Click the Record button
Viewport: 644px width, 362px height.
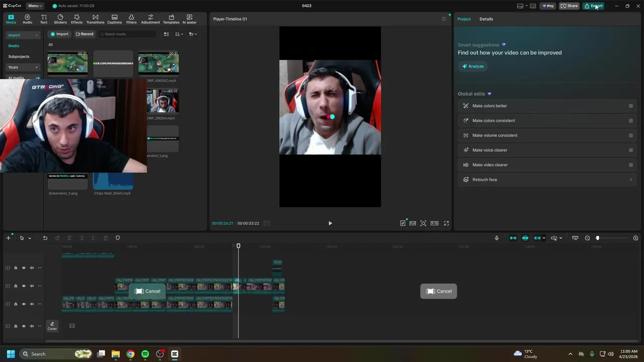(85, 34)
